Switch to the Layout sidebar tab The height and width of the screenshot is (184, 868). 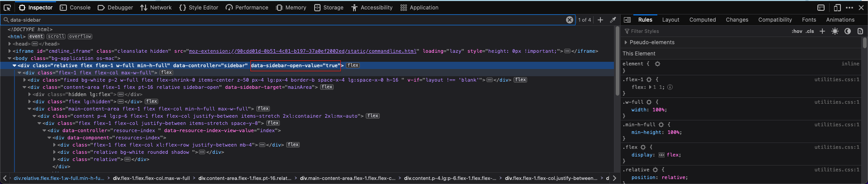pos(671,20)
